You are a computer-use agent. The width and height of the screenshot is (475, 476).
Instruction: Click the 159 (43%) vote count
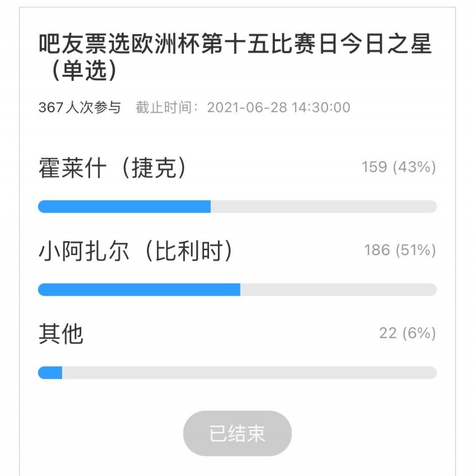(x=398, y=167)
